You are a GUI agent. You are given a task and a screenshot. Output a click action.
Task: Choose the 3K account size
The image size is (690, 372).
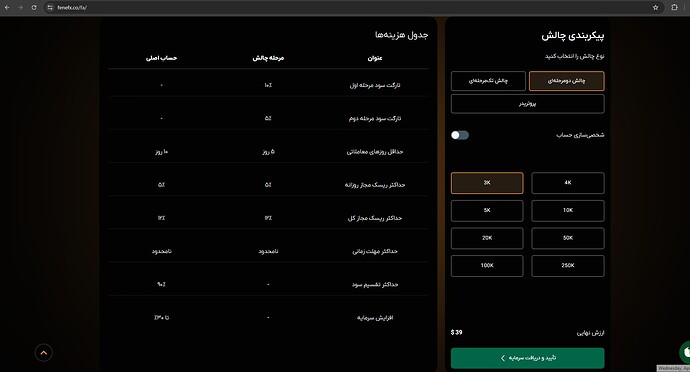pyautogui.click(x=487, y=183)
